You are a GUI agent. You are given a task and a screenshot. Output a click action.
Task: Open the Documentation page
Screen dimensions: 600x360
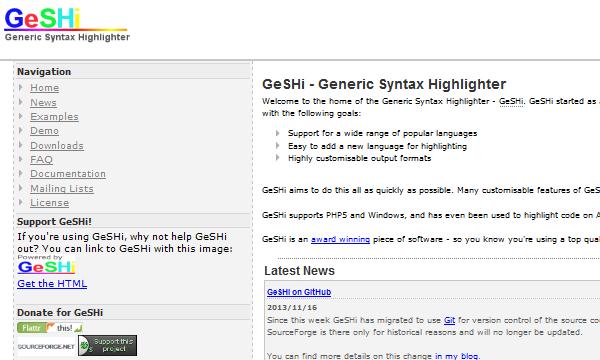68,174
